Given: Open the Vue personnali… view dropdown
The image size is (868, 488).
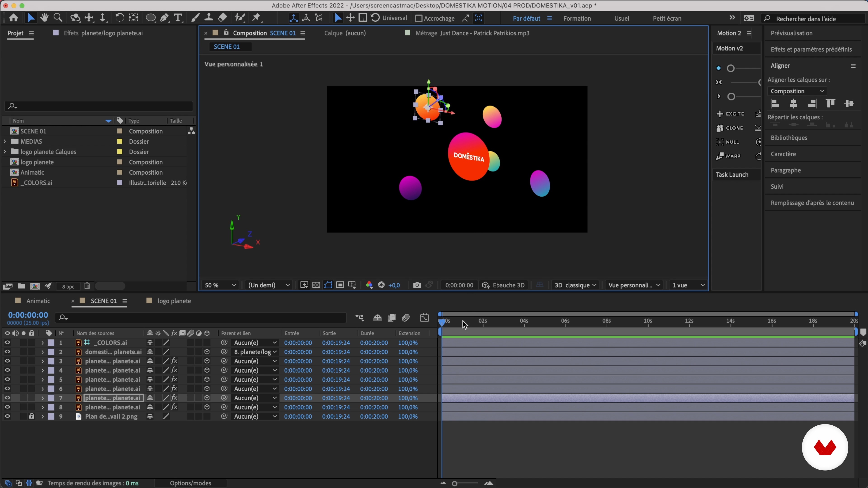Looking at the screenshot, I should click(x=634, y=285).
